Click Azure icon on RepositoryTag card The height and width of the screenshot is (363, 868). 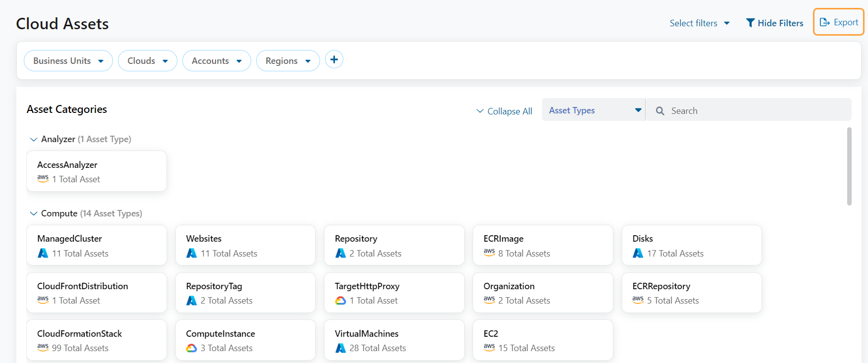[x=192, y=301]
